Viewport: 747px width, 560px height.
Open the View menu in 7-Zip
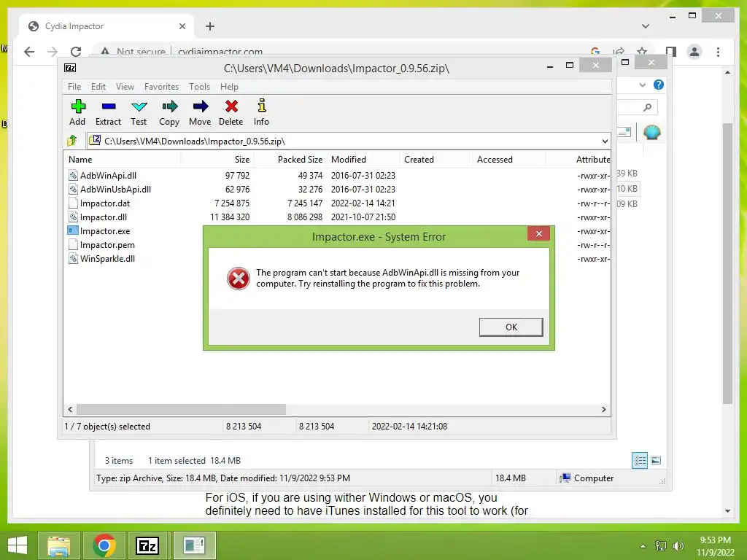[125, 87]
